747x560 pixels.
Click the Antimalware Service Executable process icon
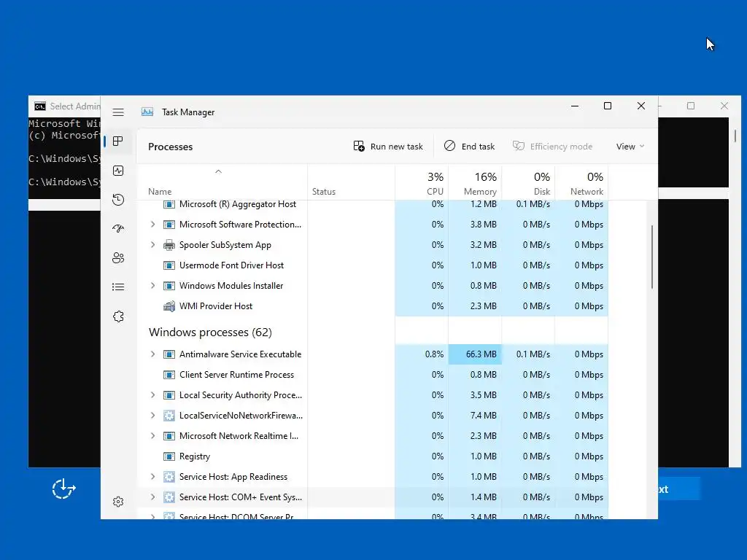(169, 354)
